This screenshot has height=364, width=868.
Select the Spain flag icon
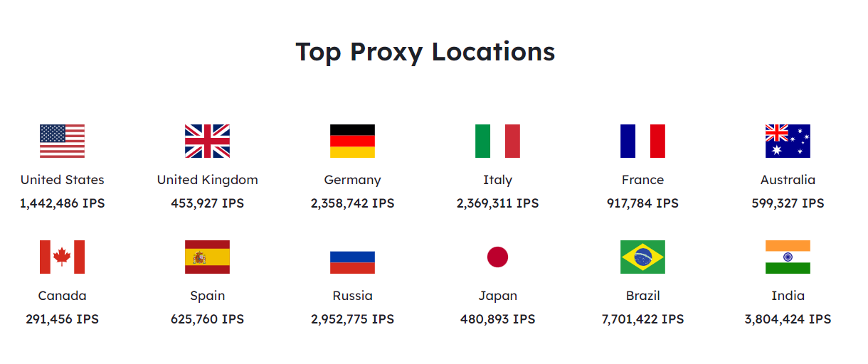click(x=207, y=257)
